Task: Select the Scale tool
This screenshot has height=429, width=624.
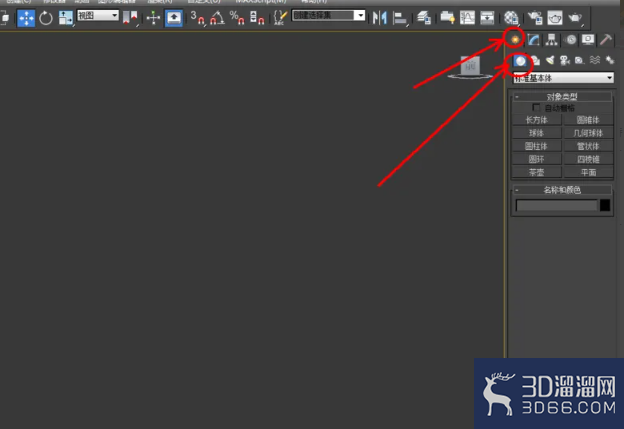Action: pyautogui.click(x=65, y=18)
